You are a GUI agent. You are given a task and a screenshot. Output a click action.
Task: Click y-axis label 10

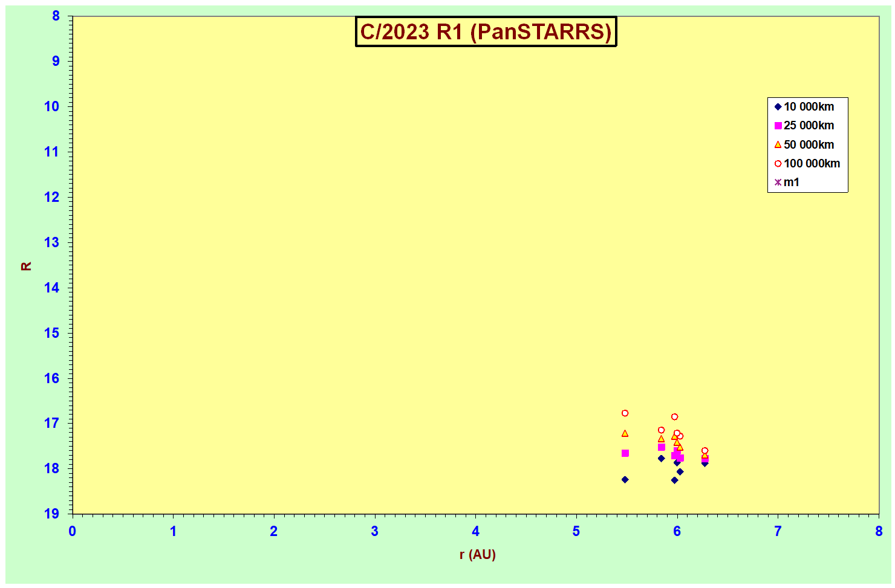tap(52, 106)
